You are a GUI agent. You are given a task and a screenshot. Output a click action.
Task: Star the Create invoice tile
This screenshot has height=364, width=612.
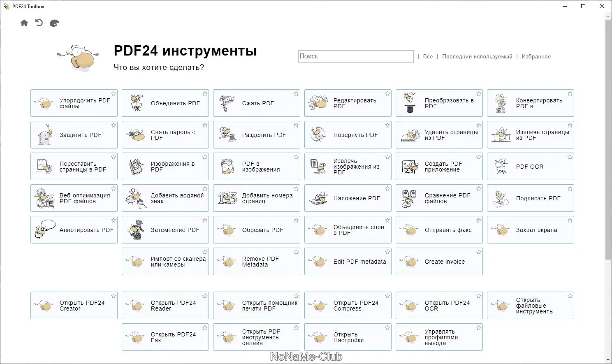point(479,252)
